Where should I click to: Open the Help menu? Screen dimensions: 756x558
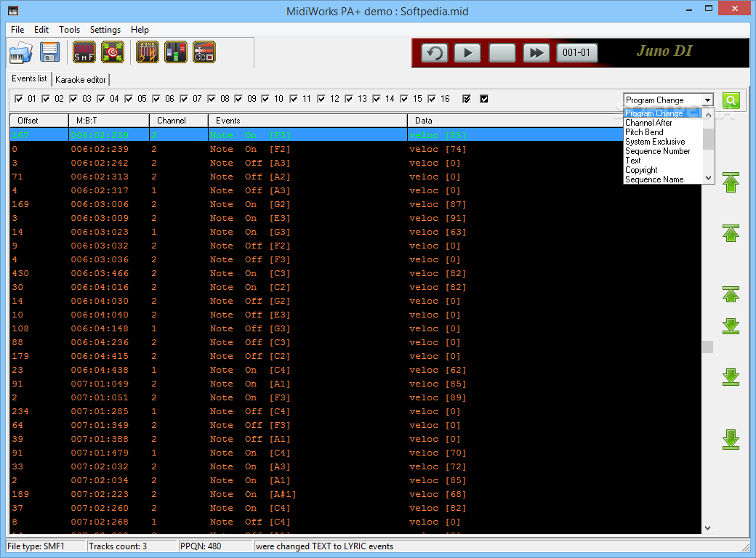click(x=140, y=29)
